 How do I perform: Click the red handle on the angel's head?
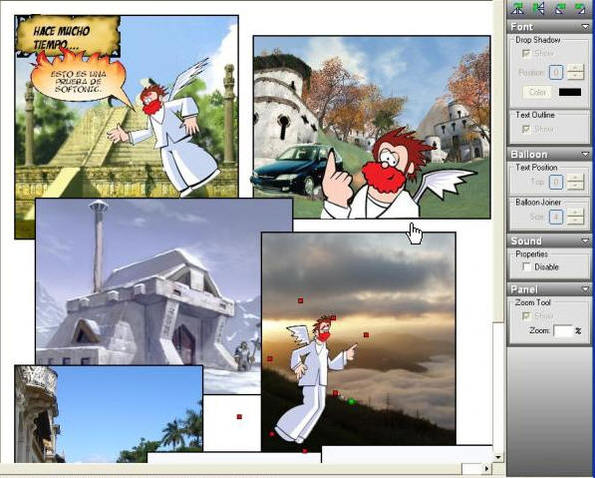tap(333, 318)
